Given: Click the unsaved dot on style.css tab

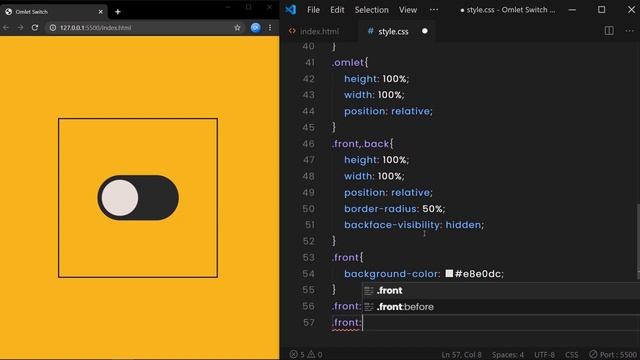Looking at the screenshot, I should 425,31.
